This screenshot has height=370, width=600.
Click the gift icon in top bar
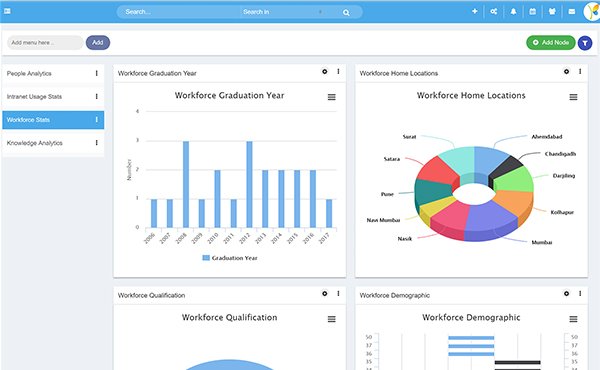[552, 11]
